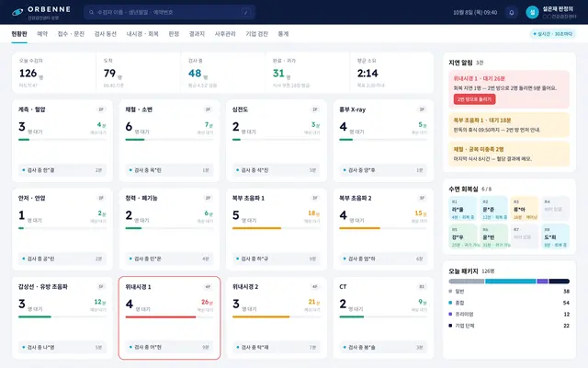The image size is (588, 368).
Task: Select the 현황판 tab
Action: [x=19, y=34]
